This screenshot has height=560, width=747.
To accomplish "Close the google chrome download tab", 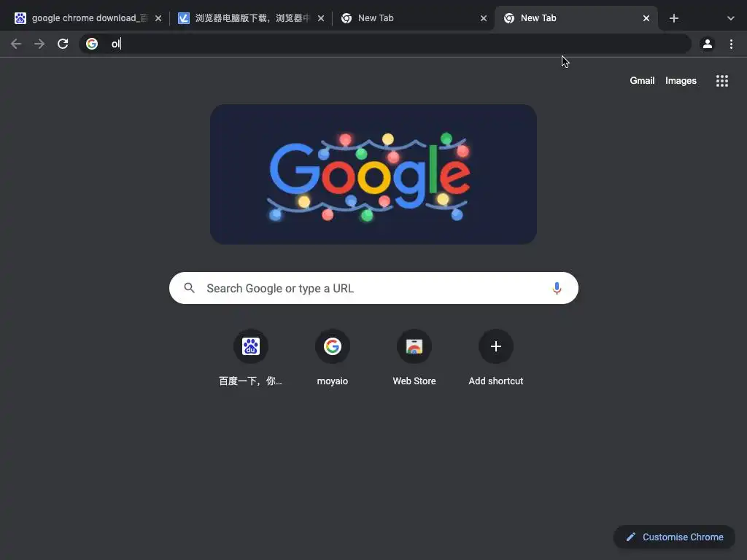I will pyautogui.click(x=158, y=18).
